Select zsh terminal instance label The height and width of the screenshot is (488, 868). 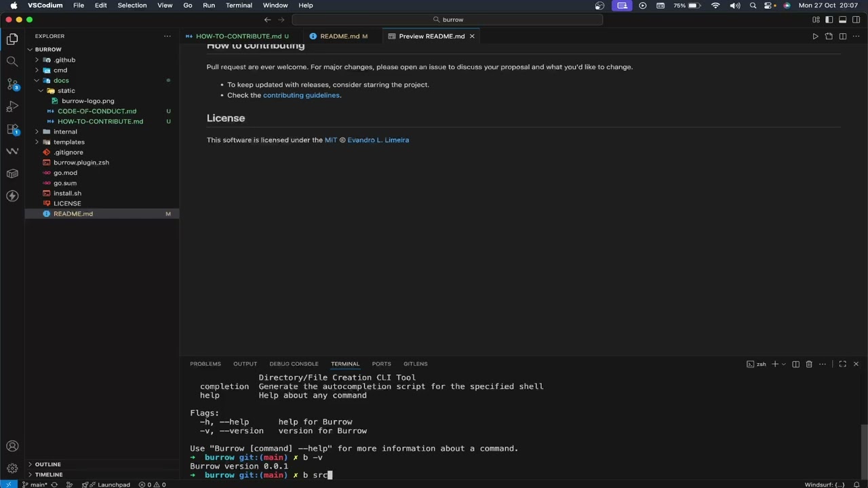point(757,364)
